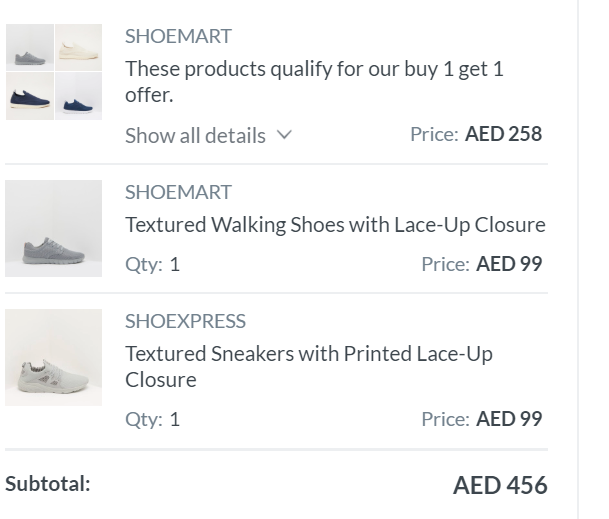
Task: Click the AED 258 price
Action: [x=503, y=134]
